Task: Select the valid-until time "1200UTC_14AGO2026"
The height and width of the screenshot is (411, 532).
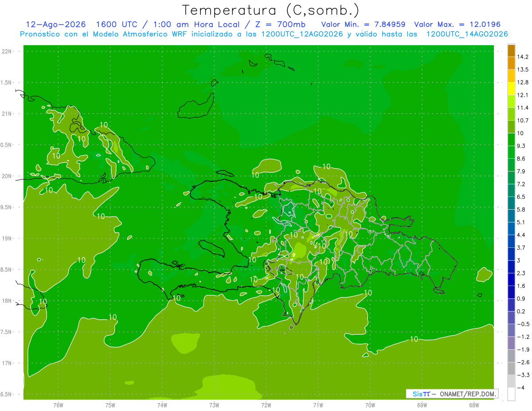Action: pos(467,34)
